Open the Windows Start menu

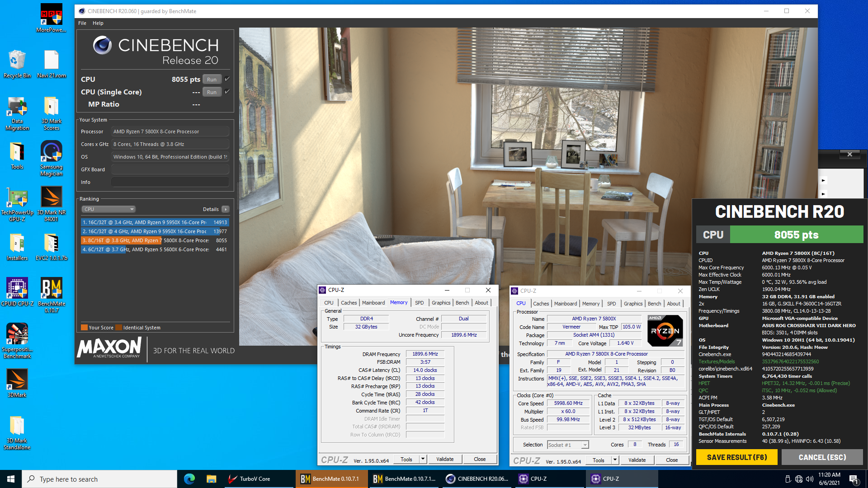pyautogui.click(x=11, y=479)
